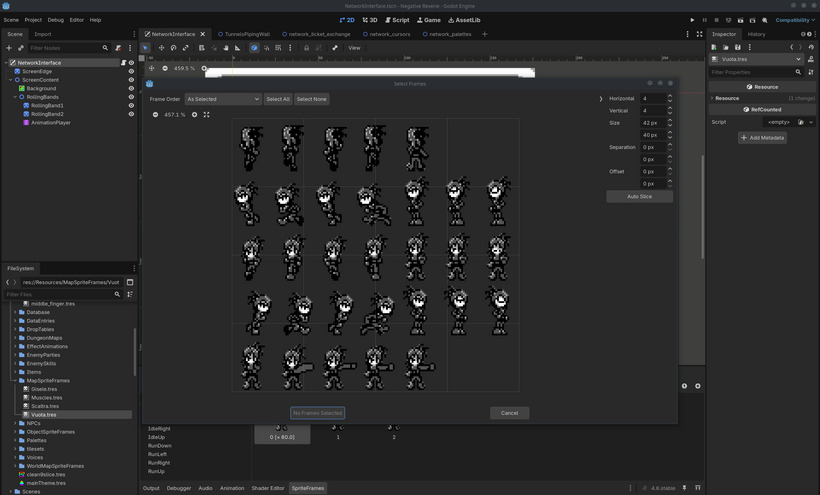The height and width of the screenshot is (495, 820).
Task: Expand the DungeonMaps folder
Action: coord(15,338)
